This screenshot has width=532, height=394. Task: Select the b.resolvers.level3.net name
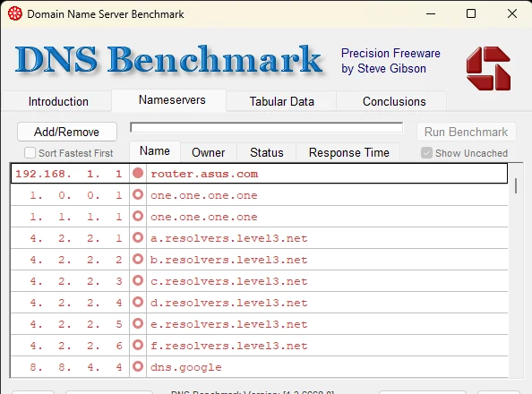tap(229, 260)
